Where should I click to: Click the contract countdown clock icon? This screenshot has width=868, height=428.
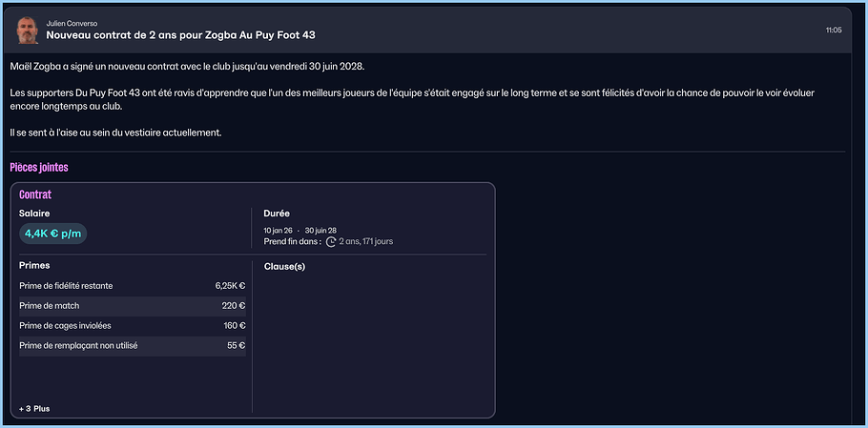point(331,242)
